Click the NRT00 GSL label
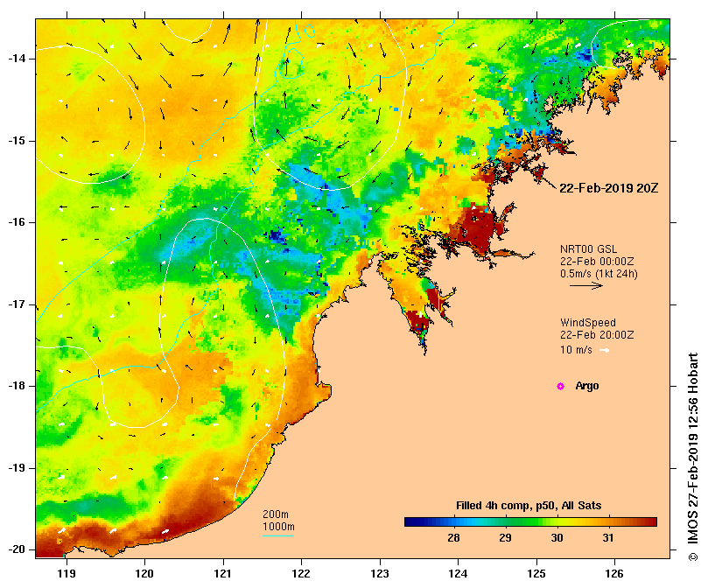 pyautogui.click(x=588, y=249)
